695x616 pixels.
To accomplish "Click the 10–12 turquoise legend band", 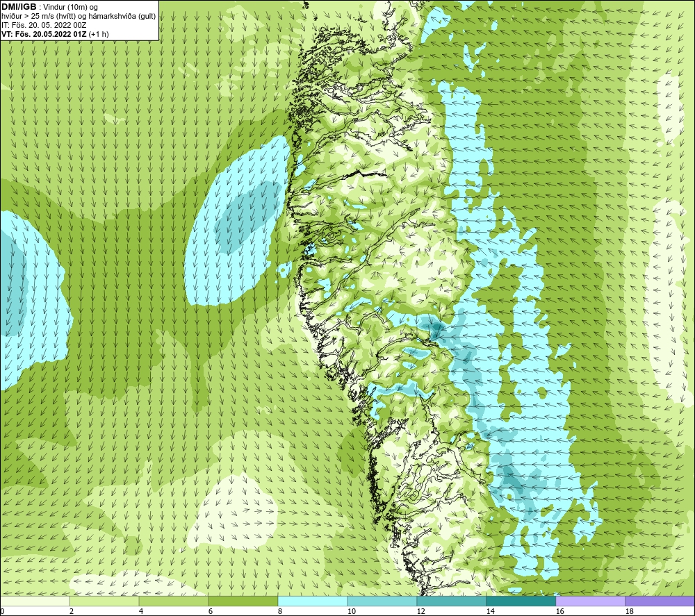I will (x=382, y=601).
